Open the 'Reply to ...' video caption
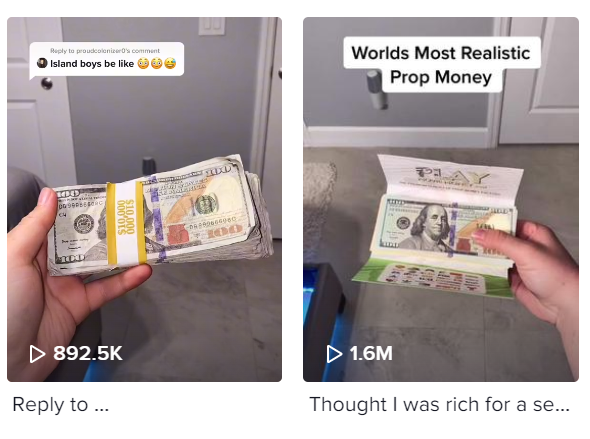This screenshot has height=439, width=590. coord(61,405)
